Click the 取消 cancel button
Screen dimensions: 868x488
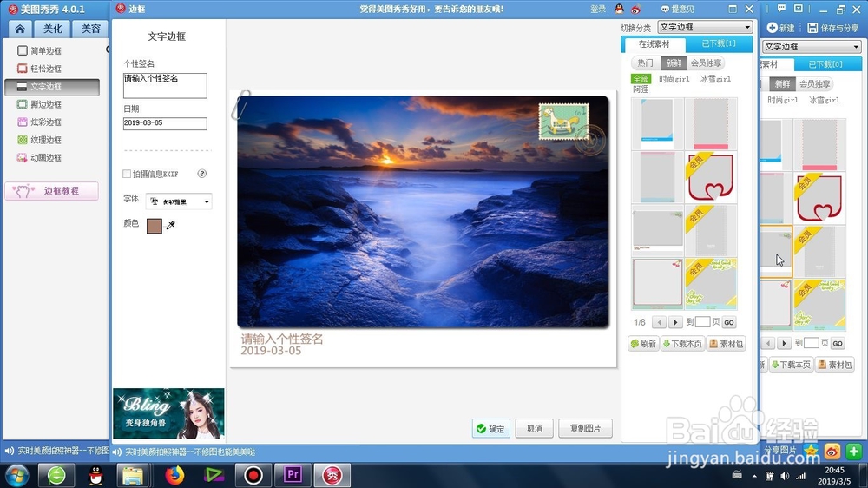534,429
